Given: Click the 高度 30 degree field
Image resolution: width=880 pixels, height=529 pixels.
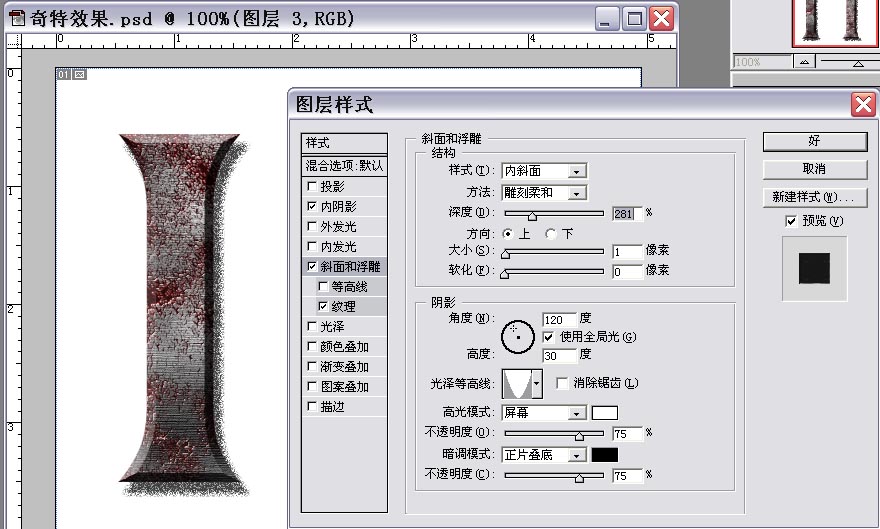Looking at the screenshot, I should click(559, 356).
